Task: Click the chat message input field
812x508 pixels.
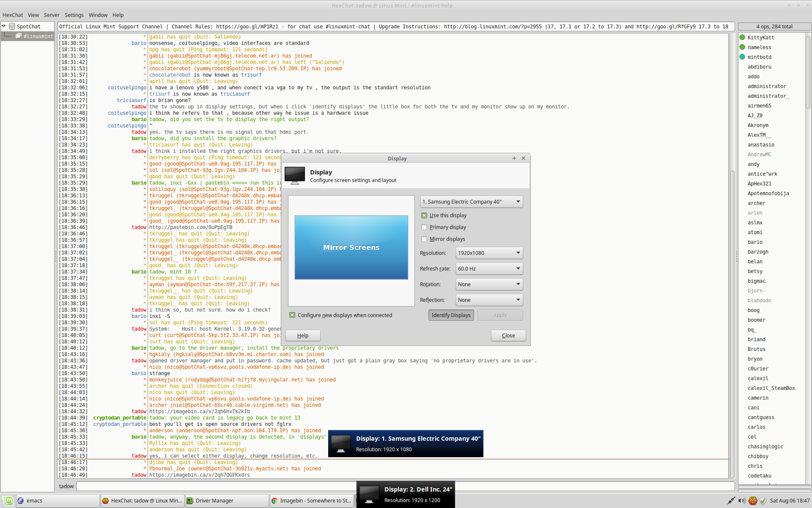Action: point(405,486)
